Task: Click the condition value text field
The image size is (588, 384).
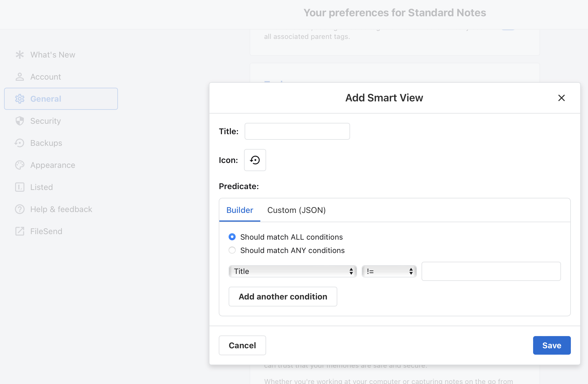Action: pos(491,271)
